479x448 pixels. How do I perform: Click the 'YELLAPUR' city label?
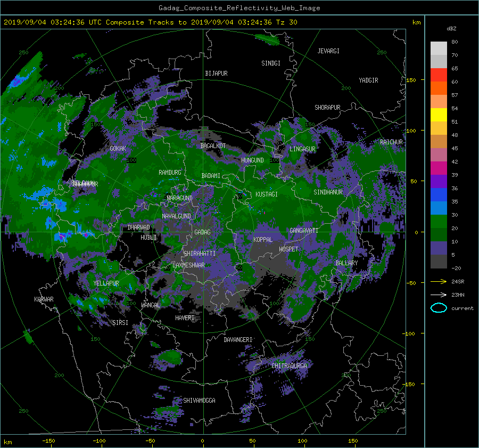tap(106, 283)
